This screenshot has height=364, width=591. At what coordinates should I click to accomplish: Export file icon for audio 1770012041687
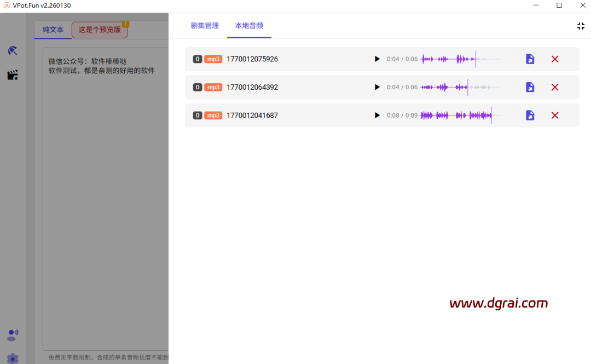tap(530, 115)
